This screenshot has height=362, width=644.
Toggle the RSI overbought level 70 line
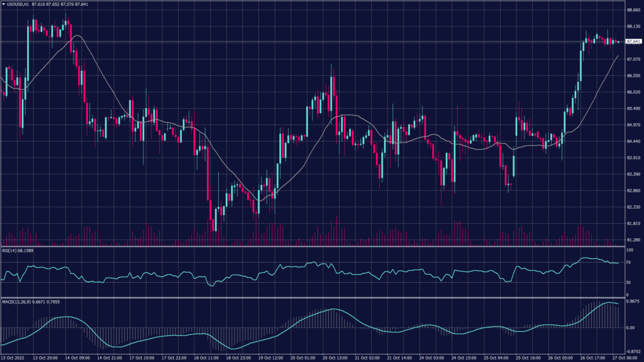click(x=314, y=263)
